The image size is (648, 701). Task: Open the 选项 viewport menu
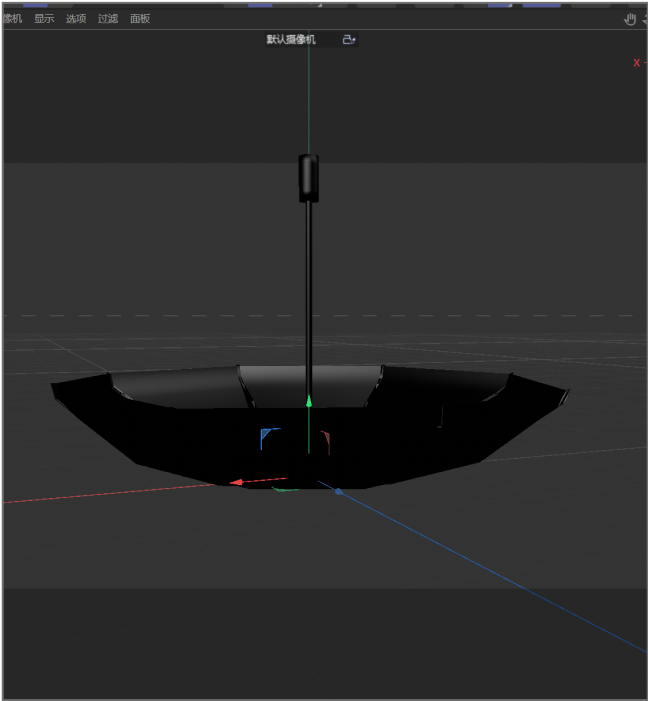click(x=76, y=19)
